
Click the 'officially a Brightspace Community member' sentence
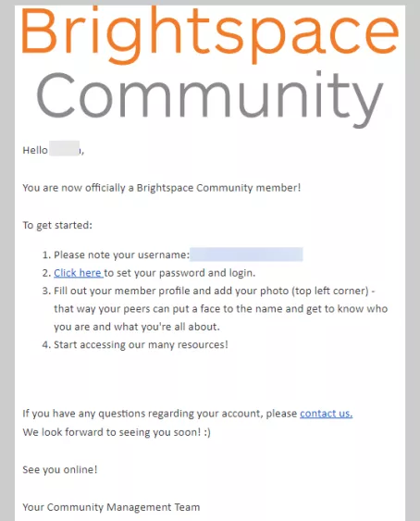click(x=162, y=188)
